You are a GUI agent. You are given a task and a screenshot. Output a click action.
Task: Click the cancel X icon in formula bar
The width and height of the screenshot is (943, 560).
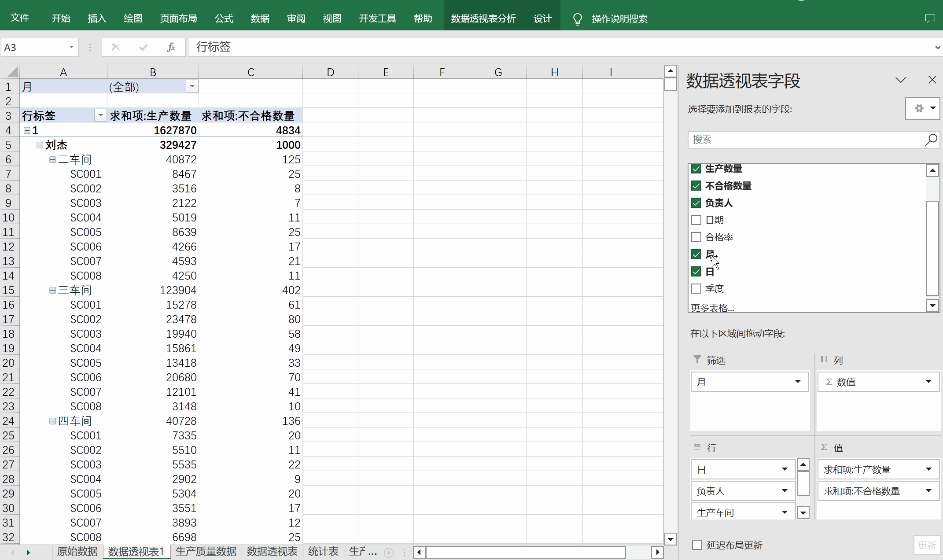pyautogui.click(x=115, y=47)
